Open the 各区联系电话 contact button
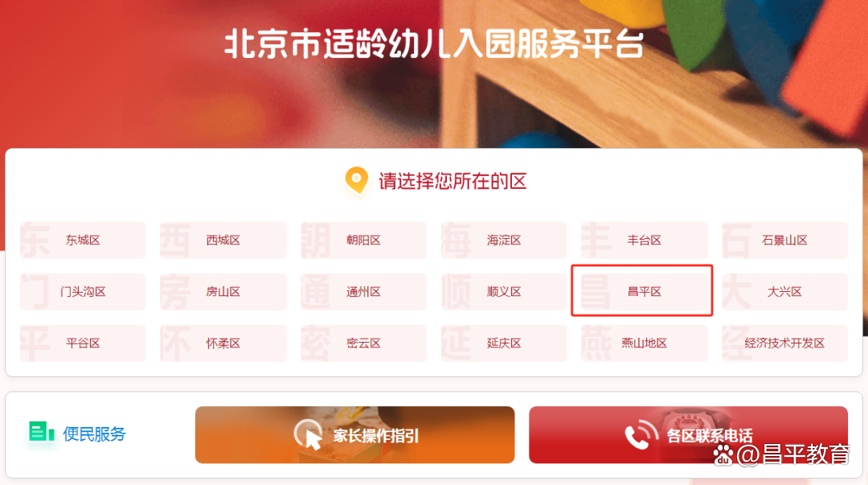This screenshot has height=485, width=868. coord(688,434)
